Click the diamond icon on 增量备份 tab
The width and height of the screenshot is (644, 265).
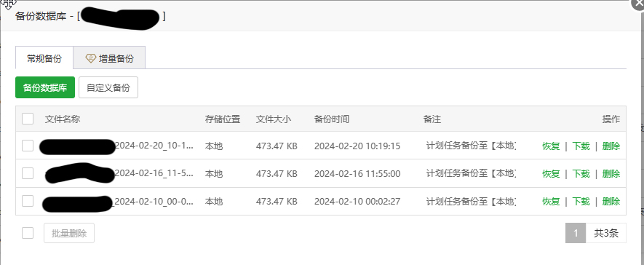pyautogui.click(x=90, y=58)
